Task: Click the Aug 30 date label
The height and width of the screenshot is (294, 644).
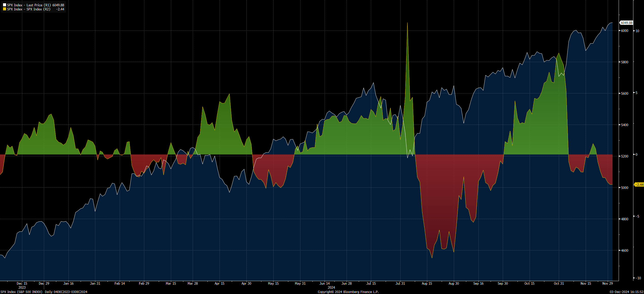Action: click(x=454, y=284)
